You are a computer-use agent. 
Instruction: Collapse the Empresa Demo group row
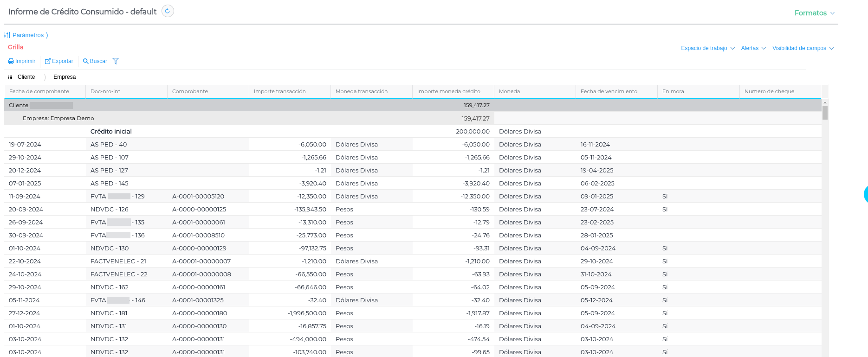pos(58,118)
